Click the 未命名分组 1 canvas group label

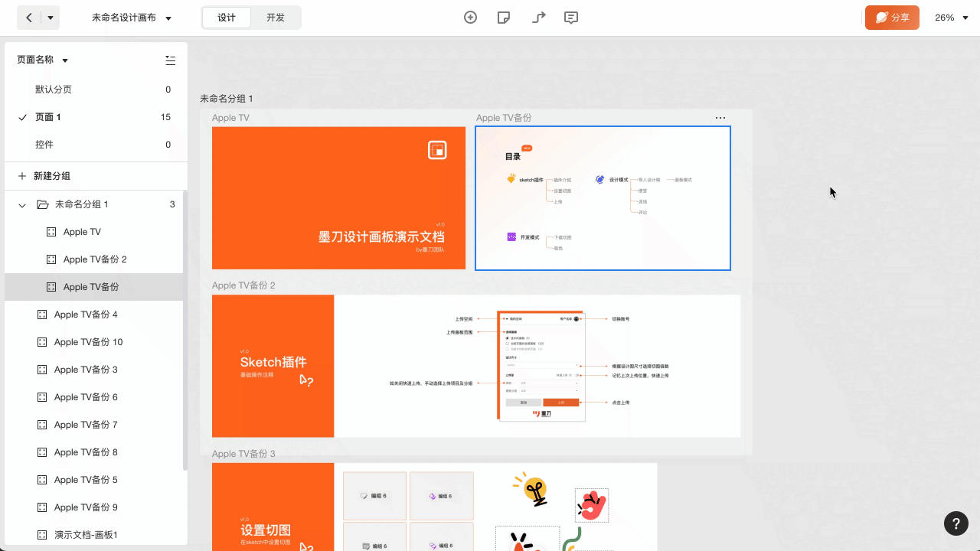(x=226, y=99)
